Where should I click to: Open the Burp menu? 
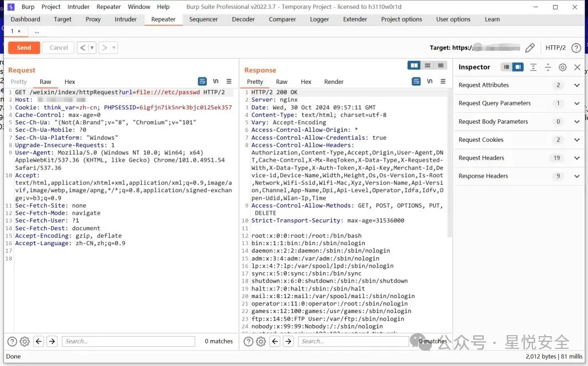pos(28,7)
